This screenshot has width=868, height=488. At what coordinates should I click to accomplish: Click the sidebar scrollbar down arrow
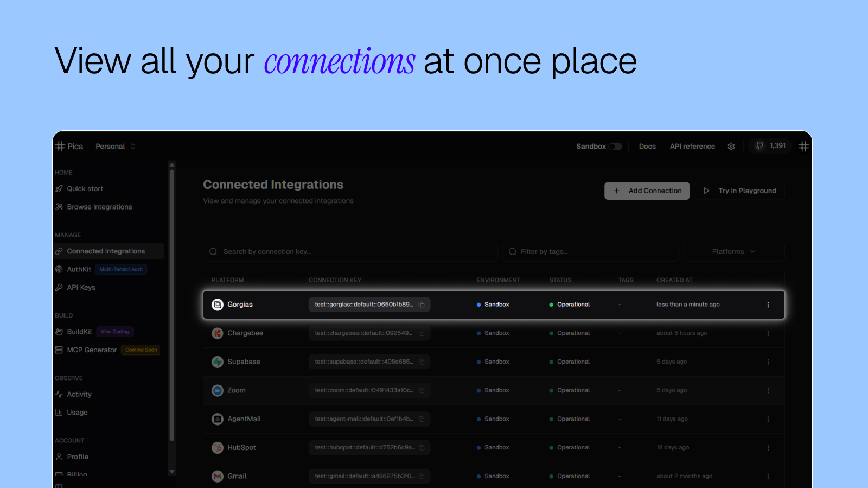(x=172, y=472)
